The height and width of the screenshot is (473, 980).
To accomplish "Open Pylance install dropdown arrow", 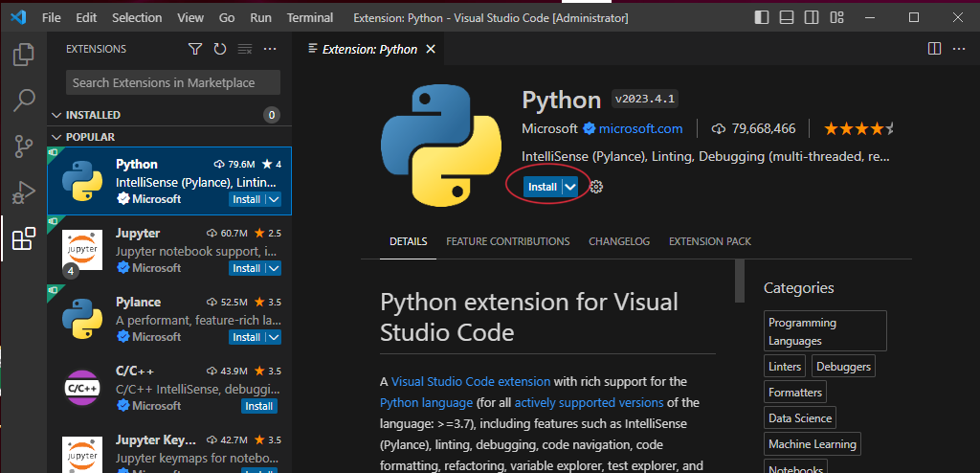I will 274,337.
